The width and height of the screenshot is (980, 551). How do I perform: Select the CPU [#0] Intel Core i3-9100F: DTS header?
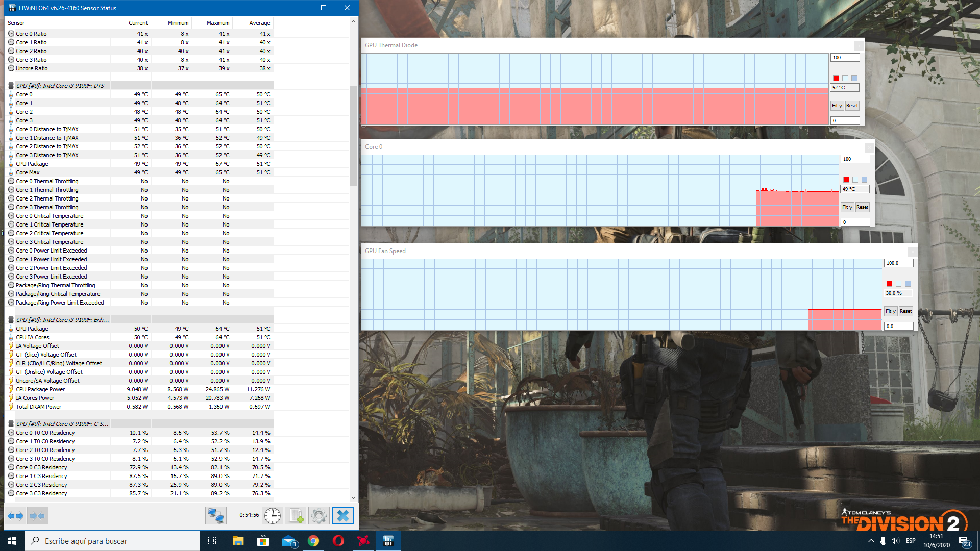point(139,86)
